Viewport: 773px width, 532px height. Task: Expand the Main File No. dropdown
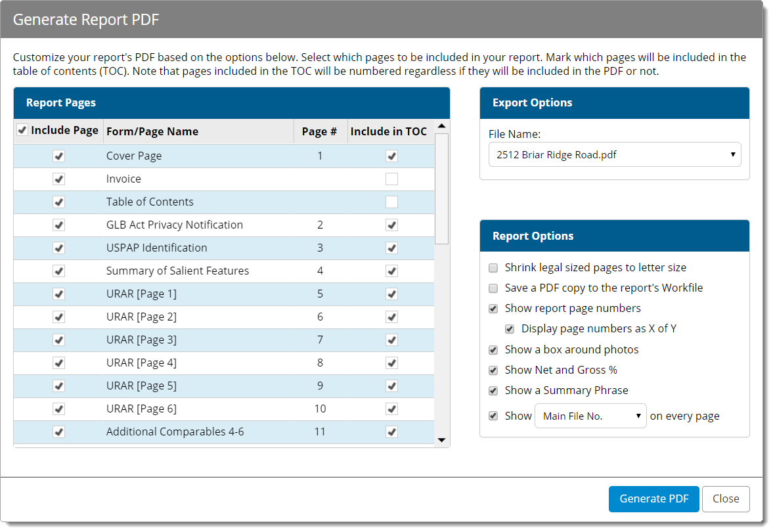pyautogui.click(x=590, y=416)
